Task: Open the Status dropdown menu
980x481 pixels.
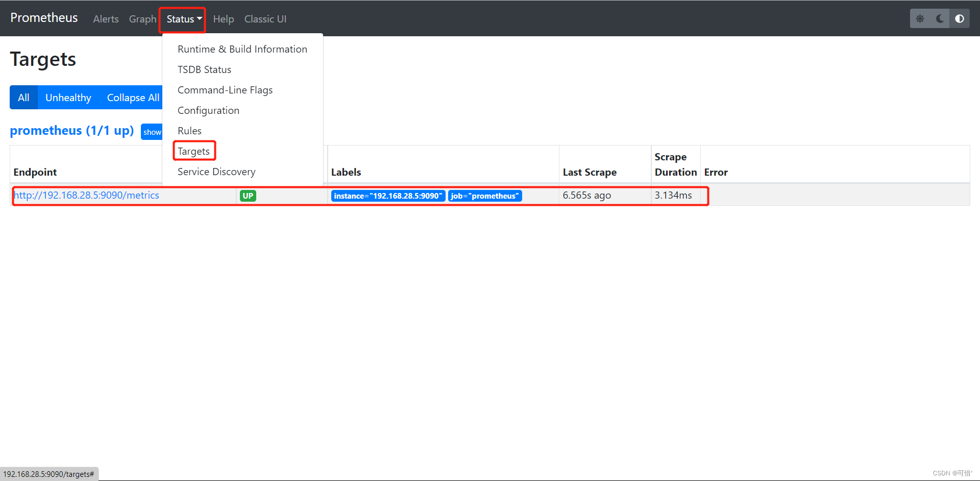Action: pos(184,19)
